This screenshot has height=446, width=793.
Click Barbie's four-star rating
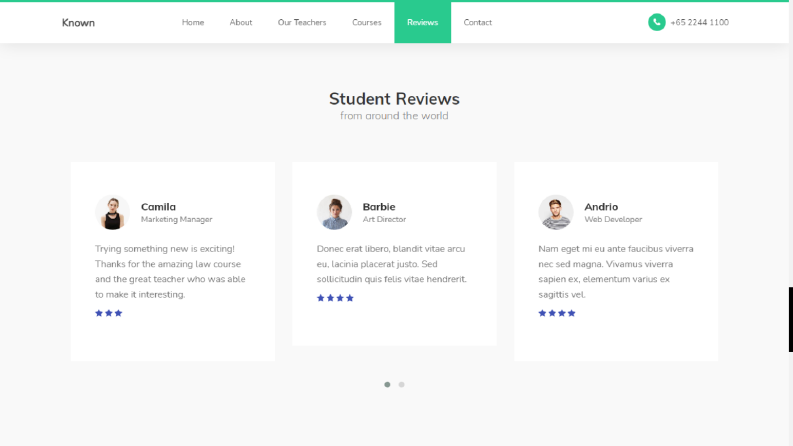(x=335, y=298)
